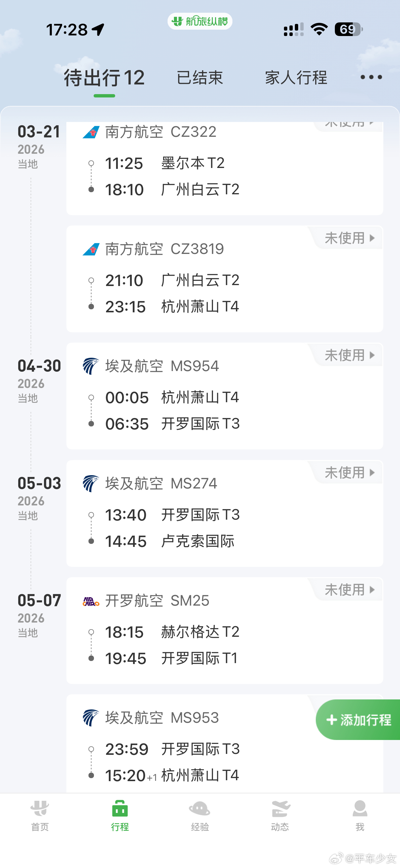
Task: Expand 未使用 status on flight MS954
Action: point(349,355)
